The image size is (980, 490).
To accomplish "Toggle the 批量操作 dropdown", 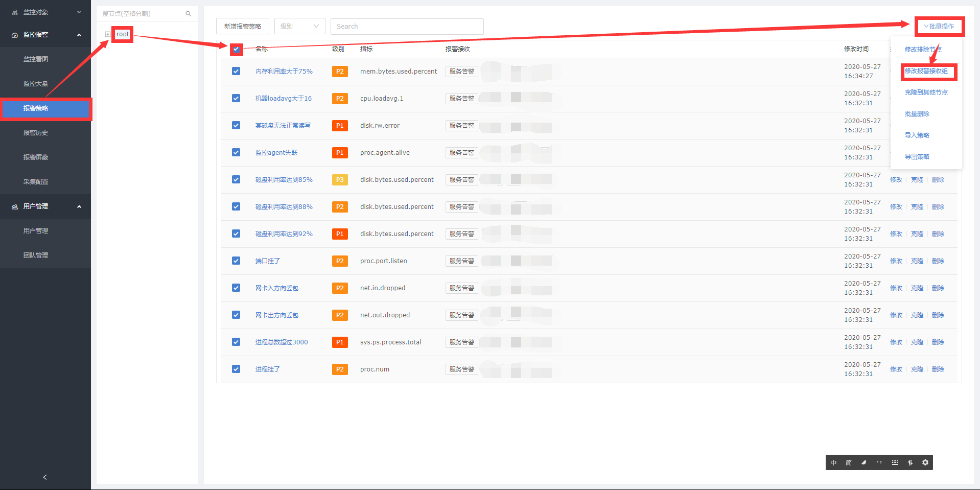I will tap(939, 27).
